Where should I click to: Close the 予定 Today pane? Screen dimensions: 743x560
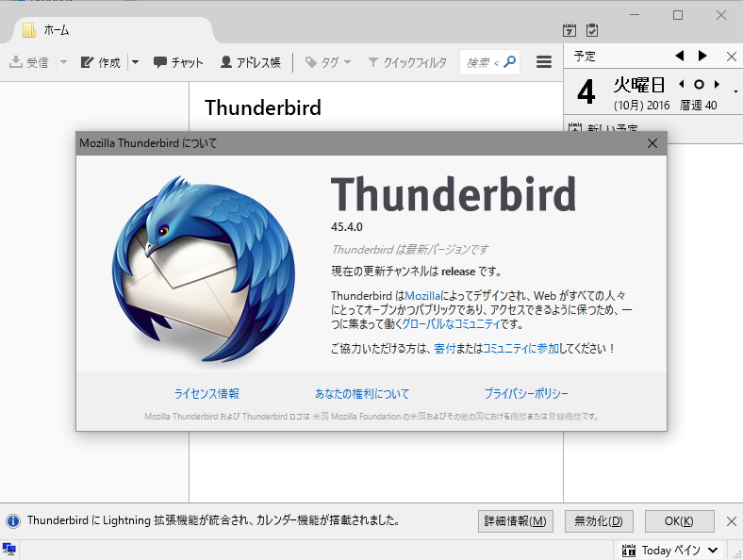[x=731, y=57]
